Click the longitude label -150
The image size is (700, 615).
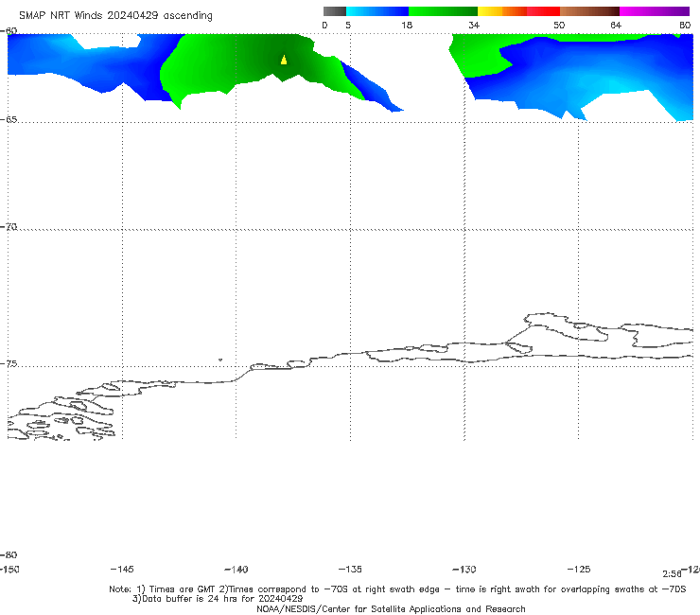9,569
